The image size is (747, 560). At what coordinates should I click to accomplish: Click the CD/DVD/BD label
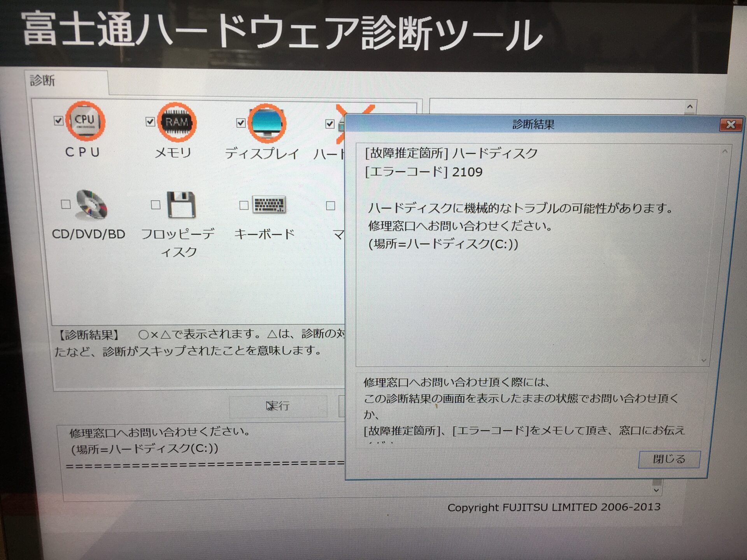(89, 234)
